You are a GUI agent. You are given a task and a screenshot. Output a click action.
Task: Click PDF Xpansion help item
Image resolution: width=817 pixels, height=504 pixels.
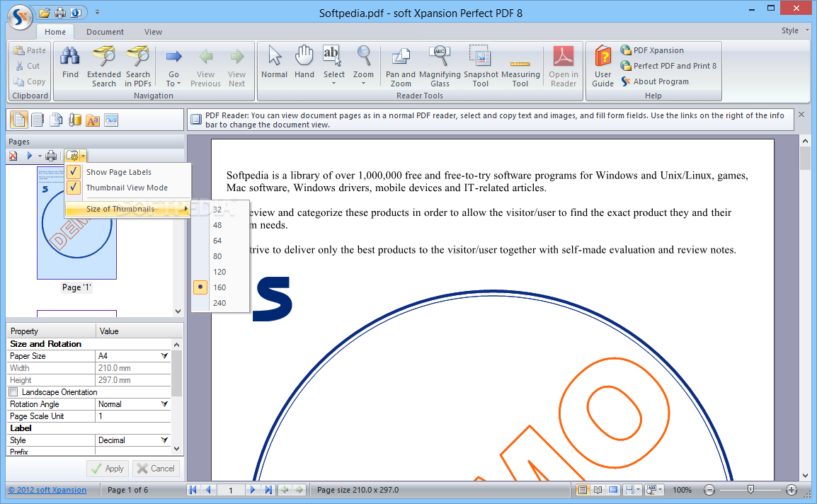tap(652, 50)
